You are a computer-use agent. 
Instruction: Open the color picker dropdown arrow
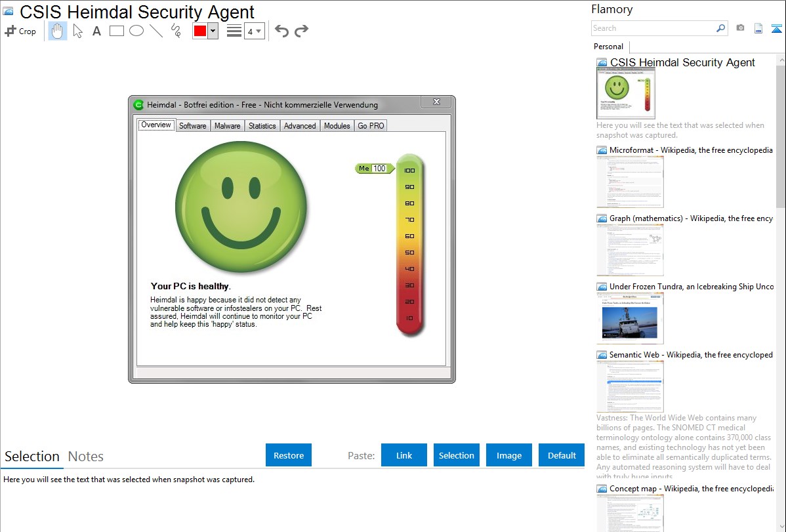click(213, 31)
